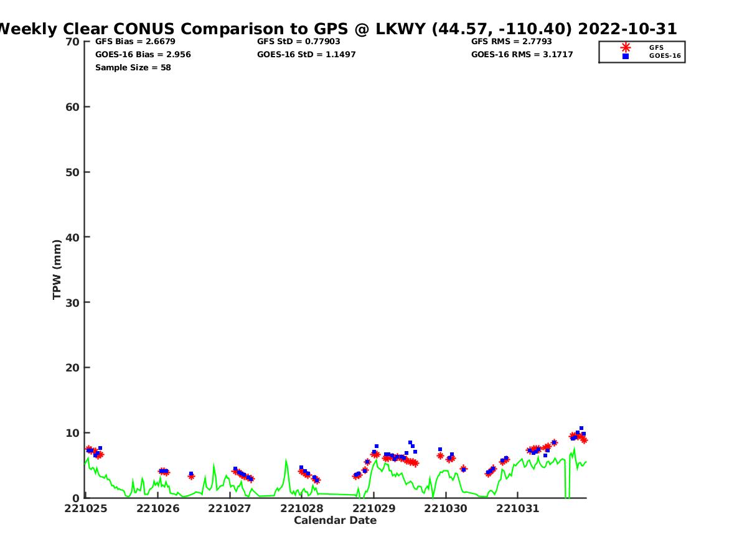This screenshot has height=560, width=747.
Task: Click the Calendar Date x-axis label
Action: [x=335, y=520]
